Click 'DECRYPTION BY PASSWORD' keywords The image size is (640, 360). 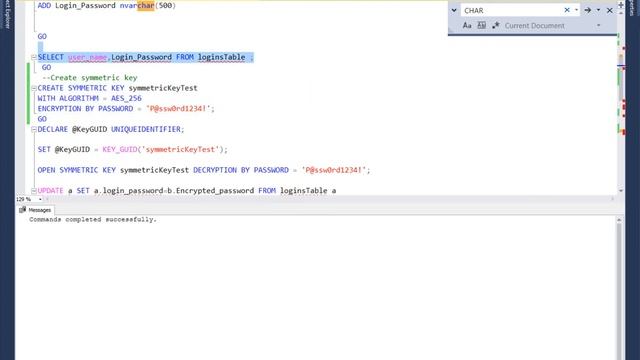pos(241,170)
